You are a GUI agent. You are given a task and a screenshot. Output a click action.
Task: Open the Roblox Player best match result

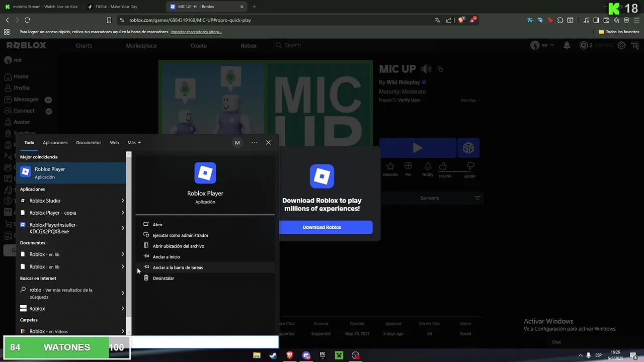[72, 172]
